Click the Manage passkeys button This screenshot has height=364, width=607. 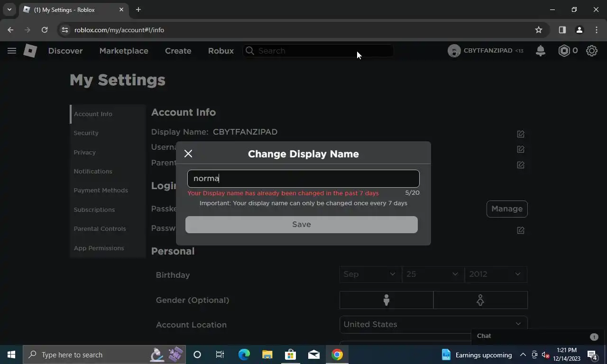coord(507,209)
